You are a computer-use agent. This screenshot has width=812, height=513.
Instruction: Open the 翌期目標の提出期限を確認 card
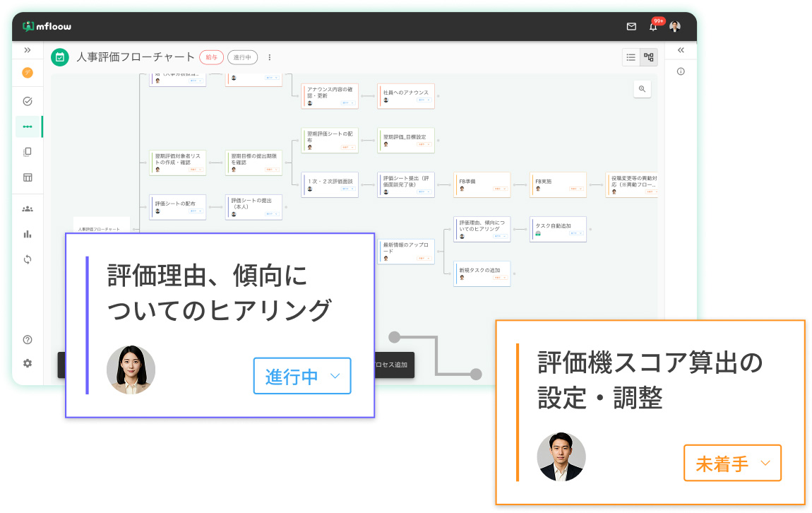[x=253, y=163]
